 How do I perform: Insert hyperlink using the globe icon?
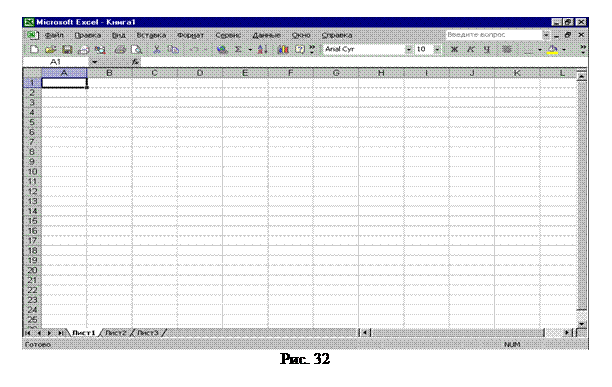222,50
